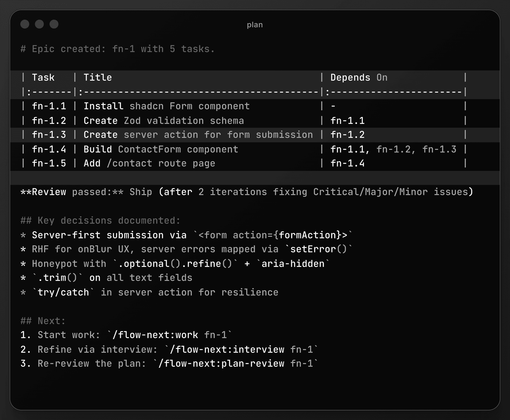
Task: Click the middle gray window control dot
Action: (39, 24)
